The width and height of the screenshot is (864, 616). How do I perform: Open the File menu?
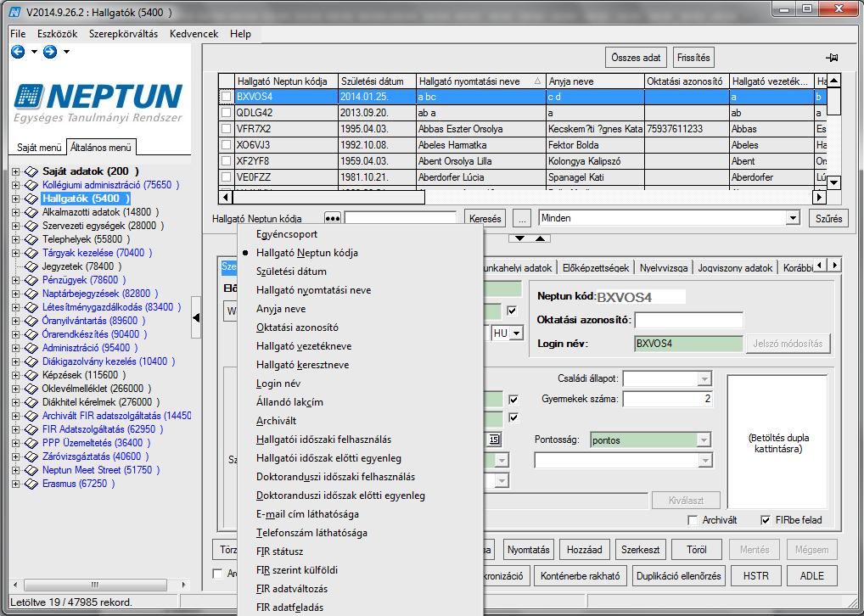[18, 34]
